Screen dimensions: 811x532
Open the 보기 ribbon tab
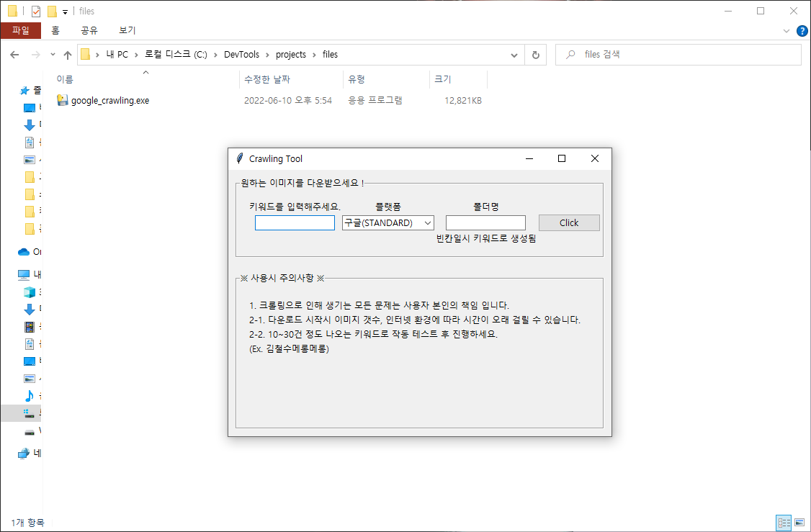[x=127, y=30]
